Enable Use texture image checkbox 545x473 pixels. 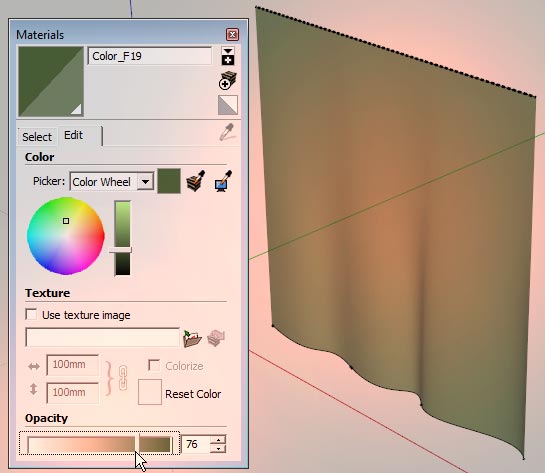pyautogui.click(x=31, y=315)
